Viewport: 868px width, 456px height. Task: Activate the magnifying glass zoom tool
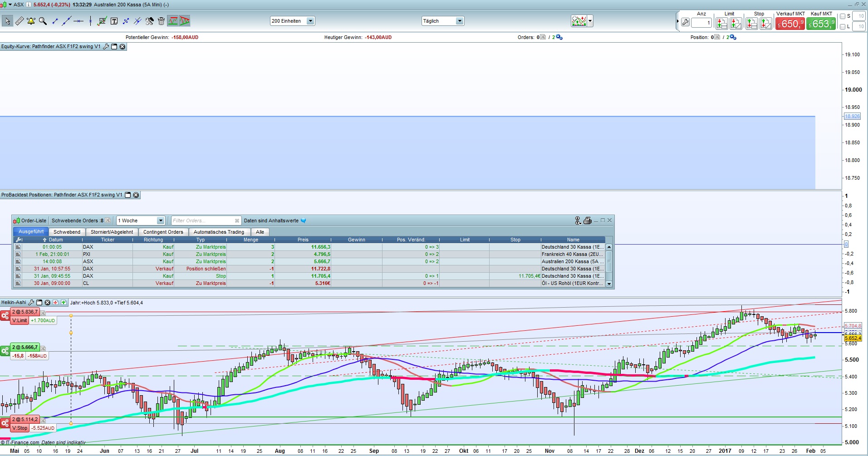tap(43, 21)
